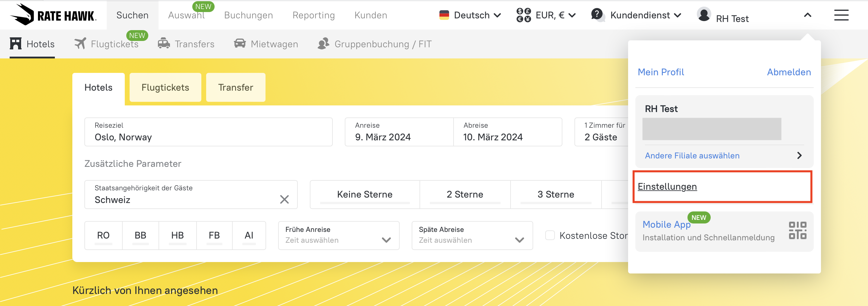Open Flugtickets with the airplane icon

106,44
